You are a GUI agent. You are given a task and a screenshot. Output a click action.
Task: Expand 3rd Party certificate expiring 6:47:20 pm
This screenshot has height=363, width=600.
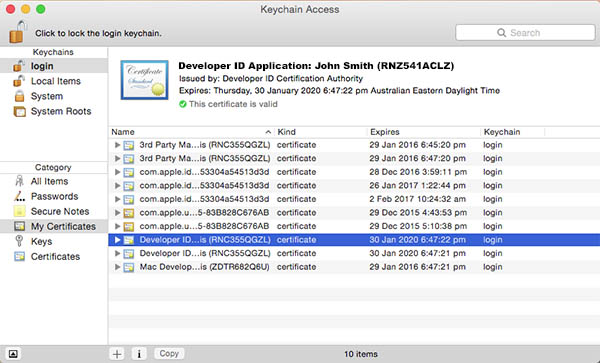(x=117, y=158)
